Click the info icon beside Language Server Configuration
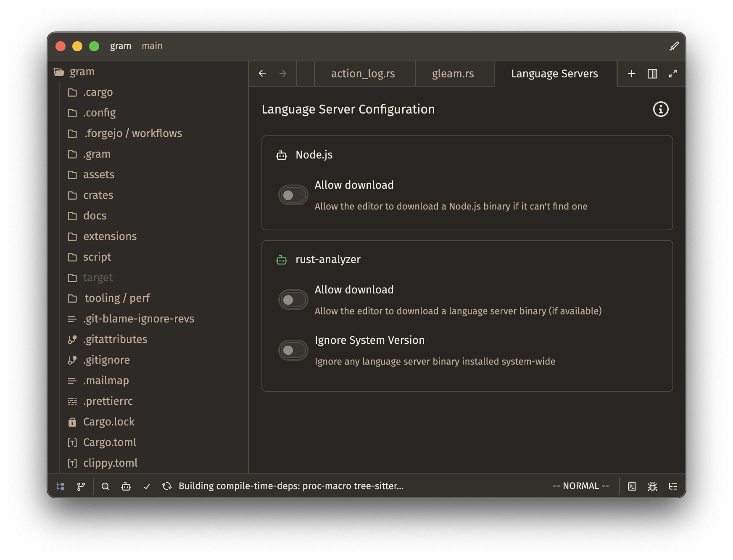This screenshot has width=733, height=560. pyautogui.click(x=660, y=109)
